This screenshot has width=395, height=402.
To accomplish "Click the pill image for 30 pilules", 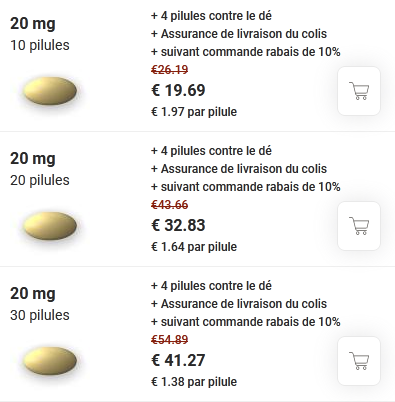I will 50,361.
